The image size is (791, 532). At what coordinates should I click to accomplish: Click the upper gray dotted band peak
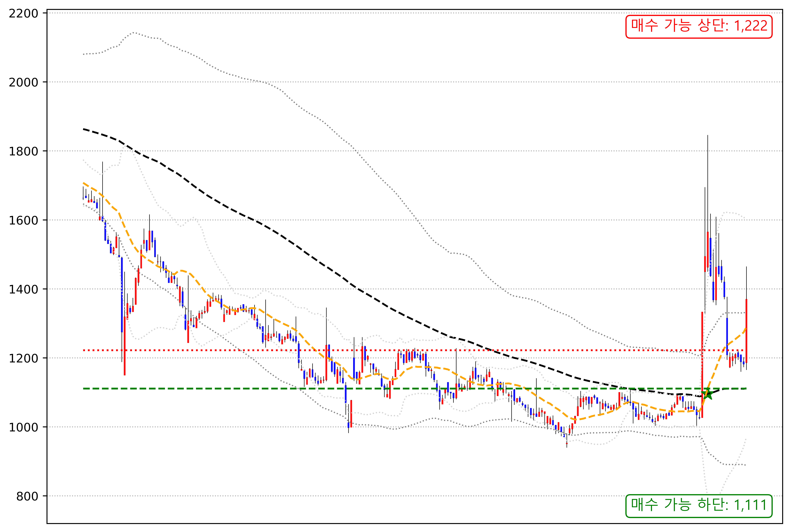(133, 33)
